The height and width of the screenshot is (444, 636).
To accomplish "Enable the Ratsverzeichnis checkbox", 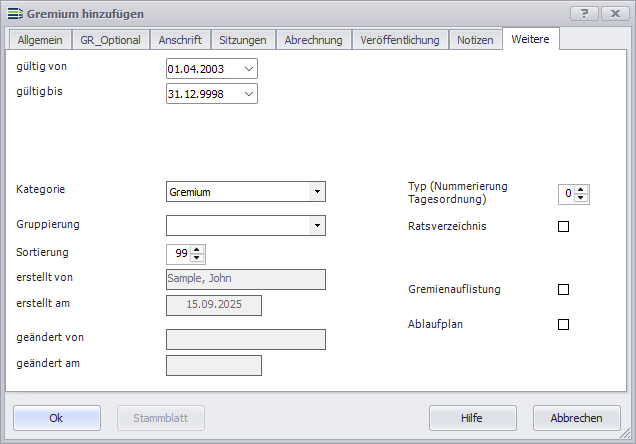I will pos(563,227).
